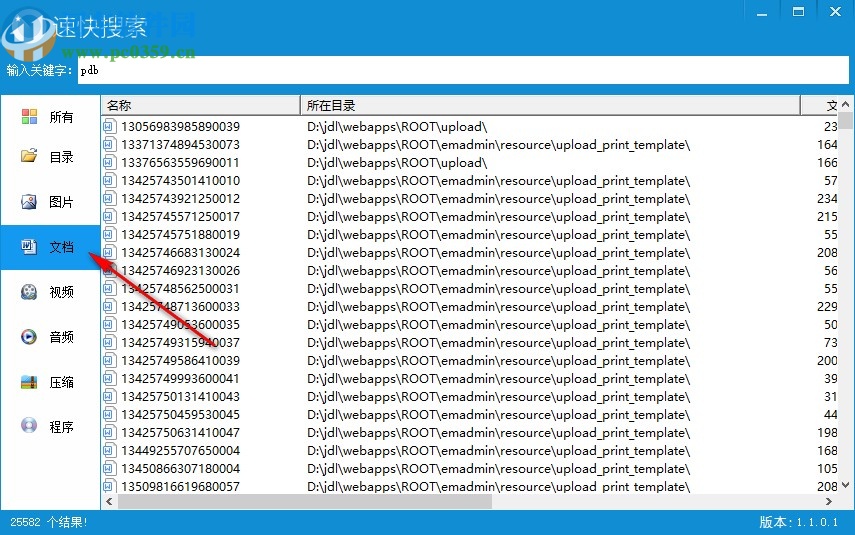Image resolution: width=855 pixels, height=535 pixels.
Task: Click the file icon of 13449255707650004
Action: [109, 450]
